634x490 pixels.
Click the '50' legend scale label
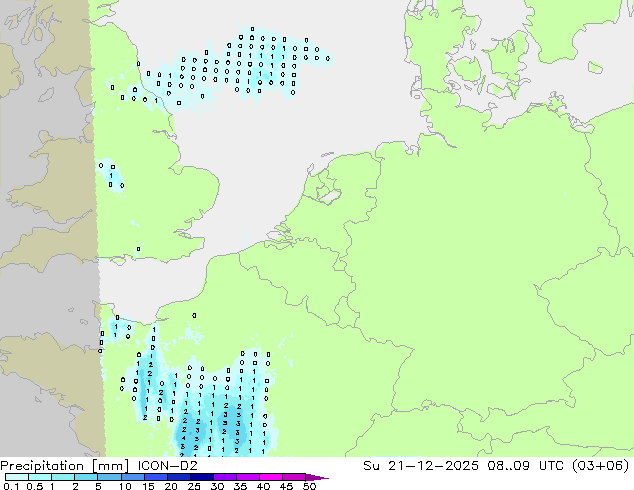point(309,486)
